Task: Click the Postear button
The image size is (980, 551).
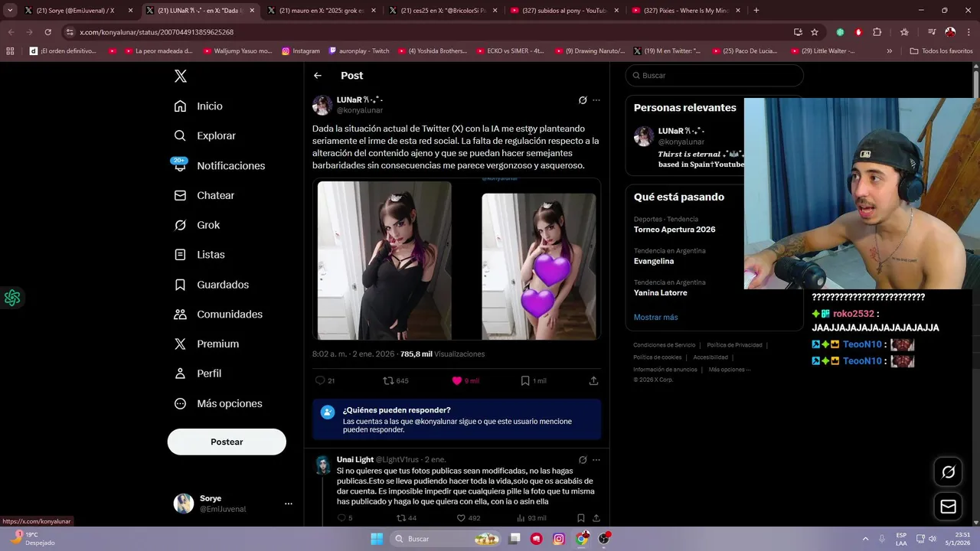Action: pyautogui.click(x=227, y=442)
